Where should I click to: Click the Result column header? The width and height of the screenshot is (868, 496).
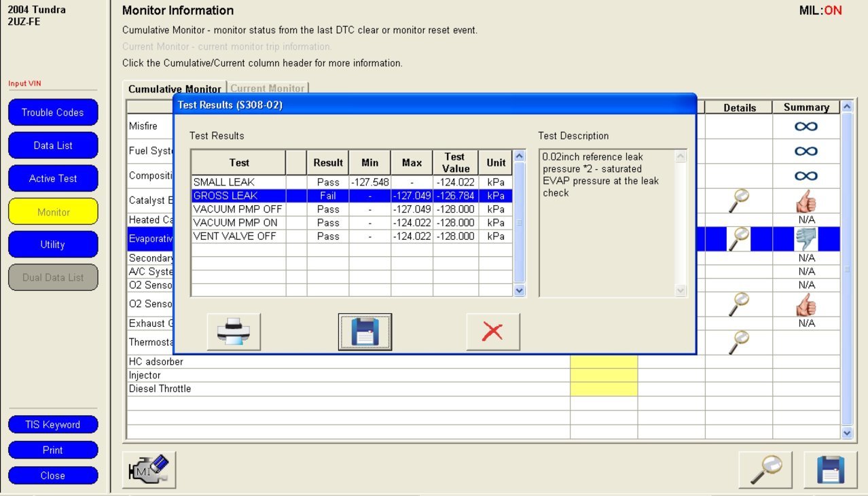328,162
